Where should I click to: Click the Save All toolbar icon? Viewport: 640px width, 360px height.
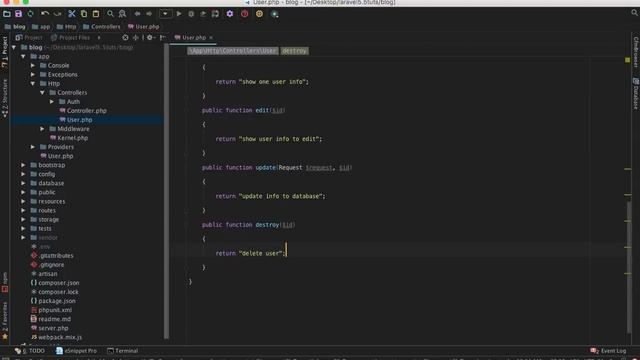pos(18,14)
